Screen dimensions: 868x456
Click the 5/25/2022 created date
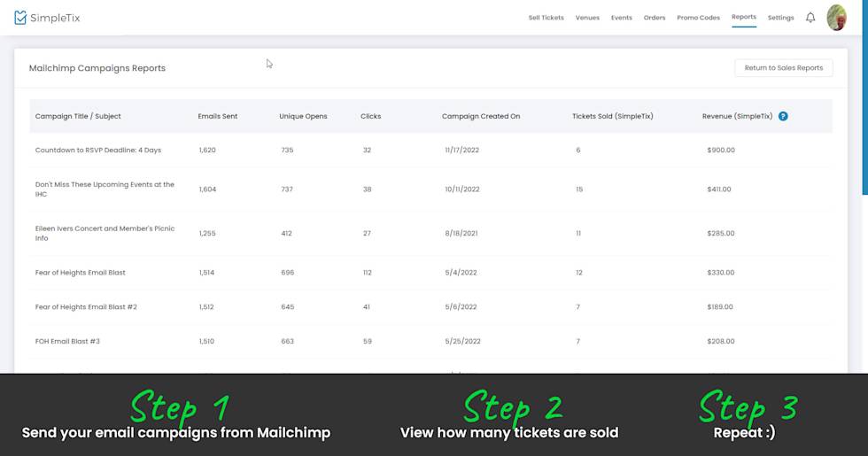462,342
